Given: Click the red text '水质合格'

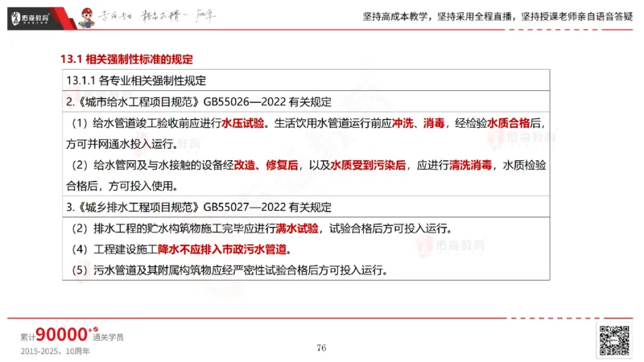Looking at the screenshot, I should pyautogui.click(x=509, y=123).
